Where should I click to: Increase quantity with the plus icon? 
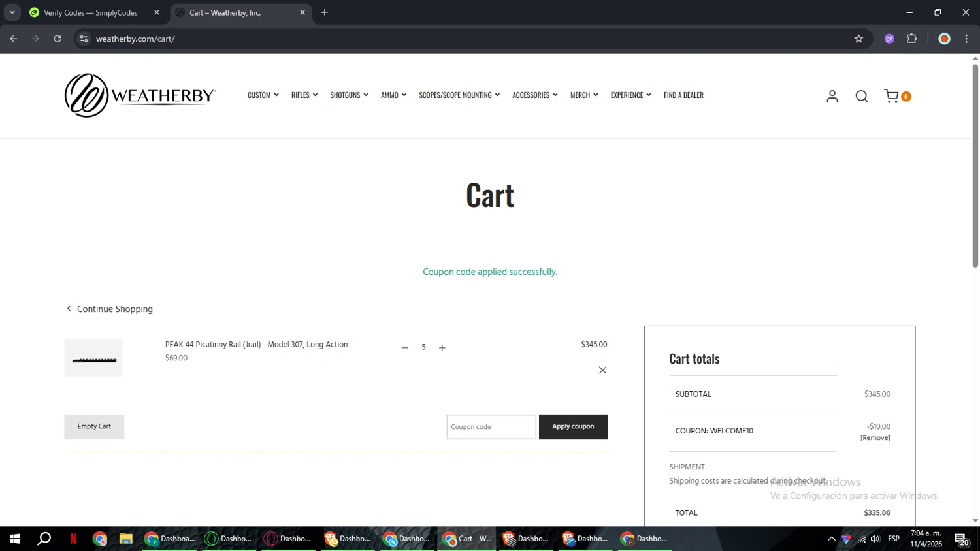coord(442,347)
